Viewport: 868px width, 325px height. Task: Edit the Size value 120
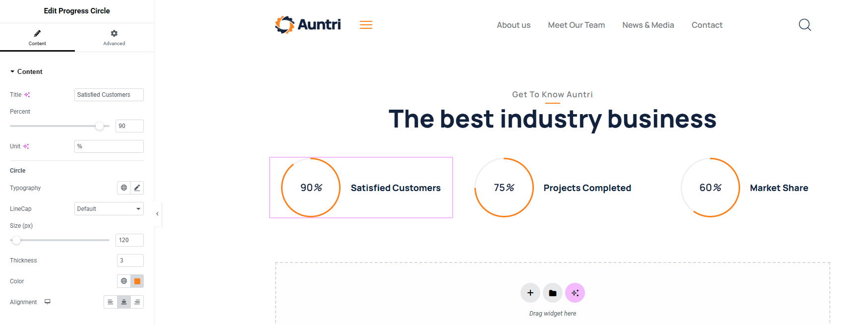[129, 240]
